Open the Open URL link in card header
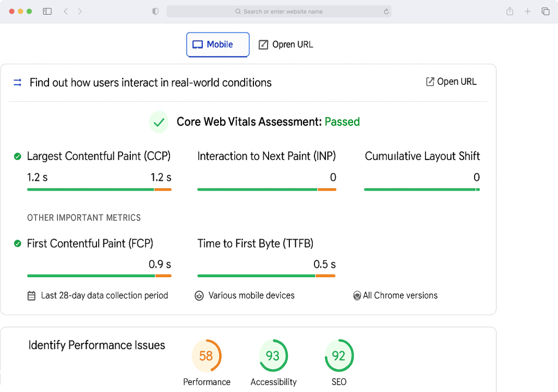Viewport: 558px width, 392px height. tap(451, 82)
